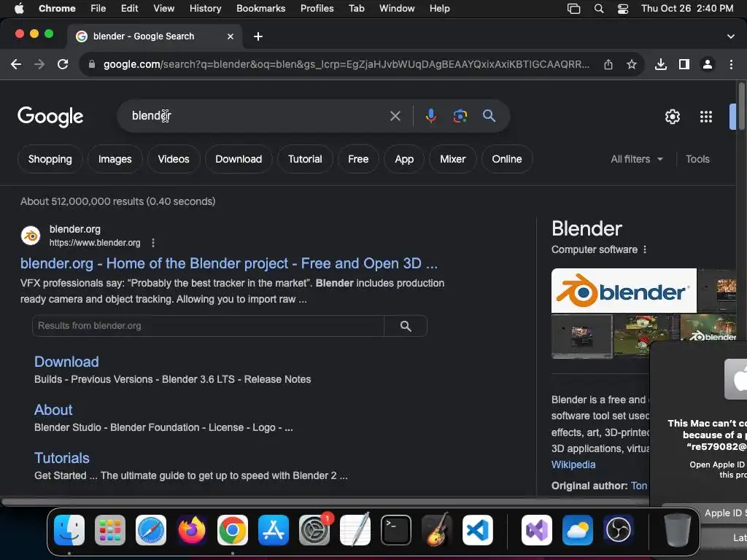The height and width of the screenshot is (560, 747).
Task: Open Launchpad from the dock
Action: pos(110,530)
